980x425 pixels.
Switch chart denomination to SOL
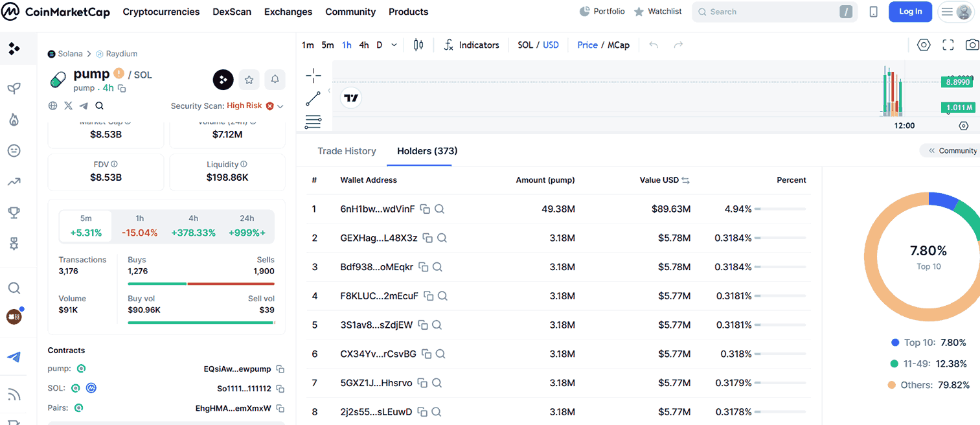coord(525,45)
